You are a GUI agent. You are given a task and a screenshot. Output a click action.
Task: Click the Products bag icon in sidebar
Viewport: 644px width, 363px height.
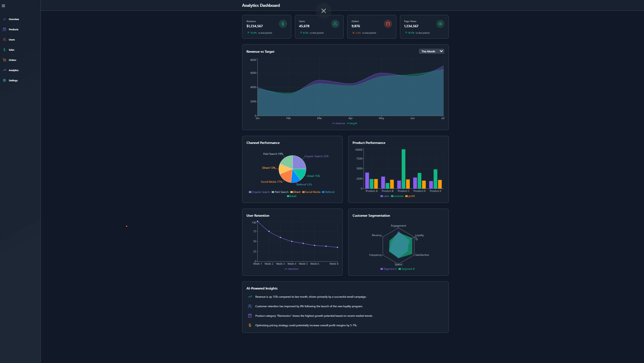point(4,30)
